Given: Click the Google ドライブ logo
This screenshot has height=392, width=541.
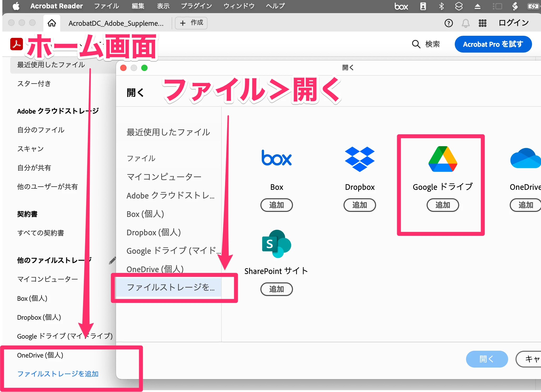Looking at the screenshot, I should (443, 159).
